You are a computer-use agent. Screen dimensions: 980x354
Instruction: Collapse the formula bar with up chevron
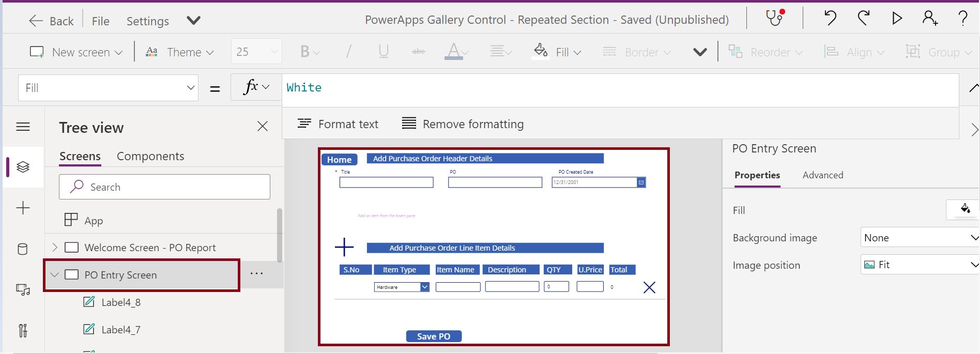pyautogui.click(x=973, y=88)
